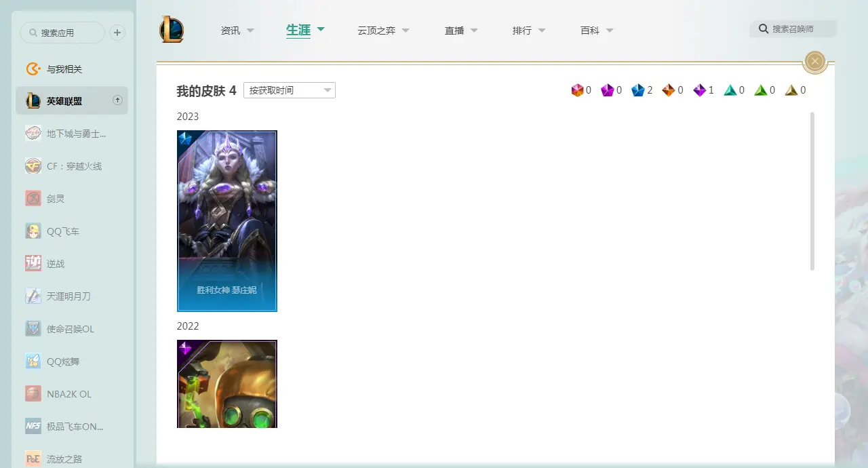Click the magnifier icon in 搜索召唤师 box
The image size is (868, 468).
tap(764, 29)
